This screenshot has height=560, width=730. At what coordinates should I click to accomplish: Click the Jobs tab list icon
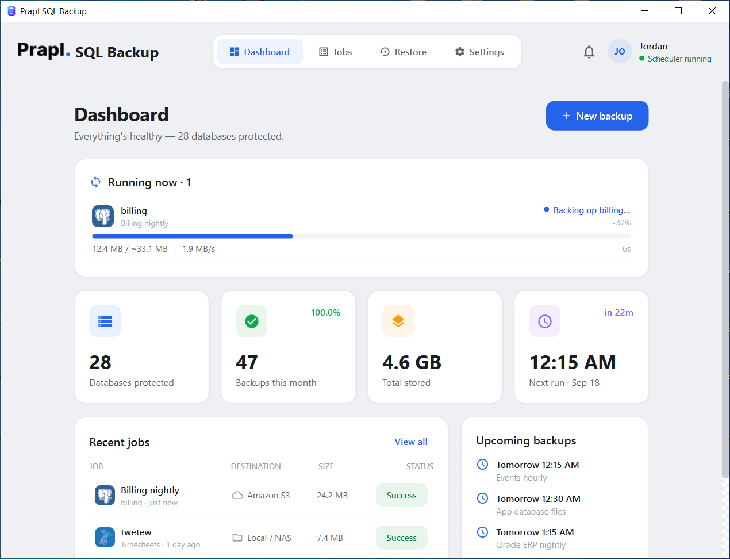pyautogui.click(x=324, y=52)
